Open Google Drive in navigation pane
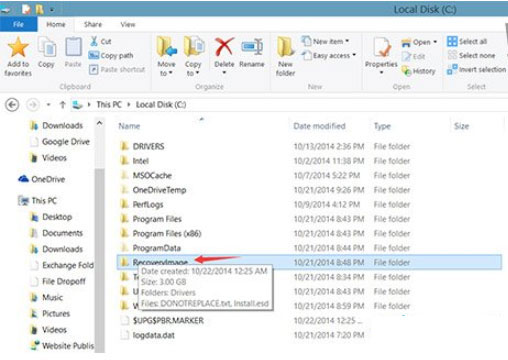 point(66,142)
